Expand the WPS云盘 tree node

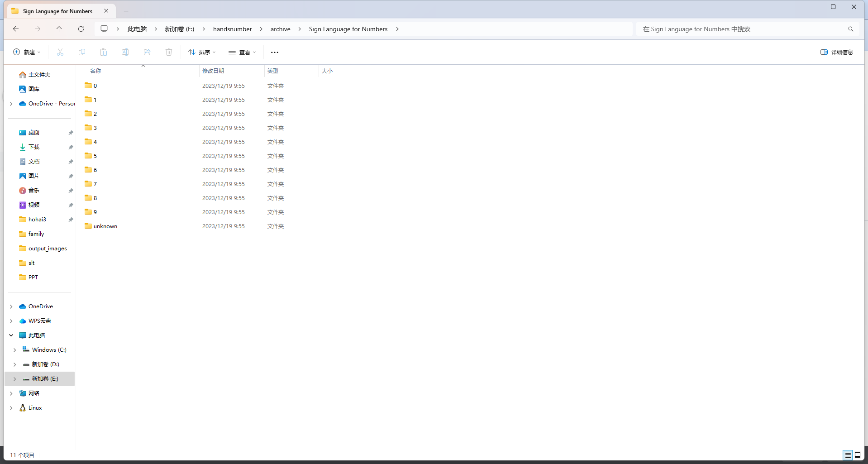[x=11, y=321]
